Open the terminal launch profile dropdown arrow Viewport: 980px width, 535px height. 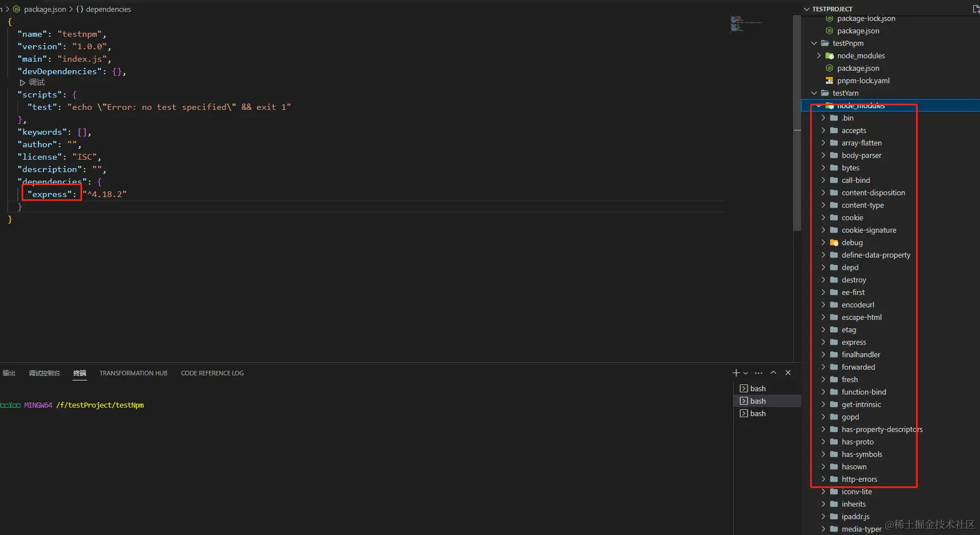[x=746, y=373]
